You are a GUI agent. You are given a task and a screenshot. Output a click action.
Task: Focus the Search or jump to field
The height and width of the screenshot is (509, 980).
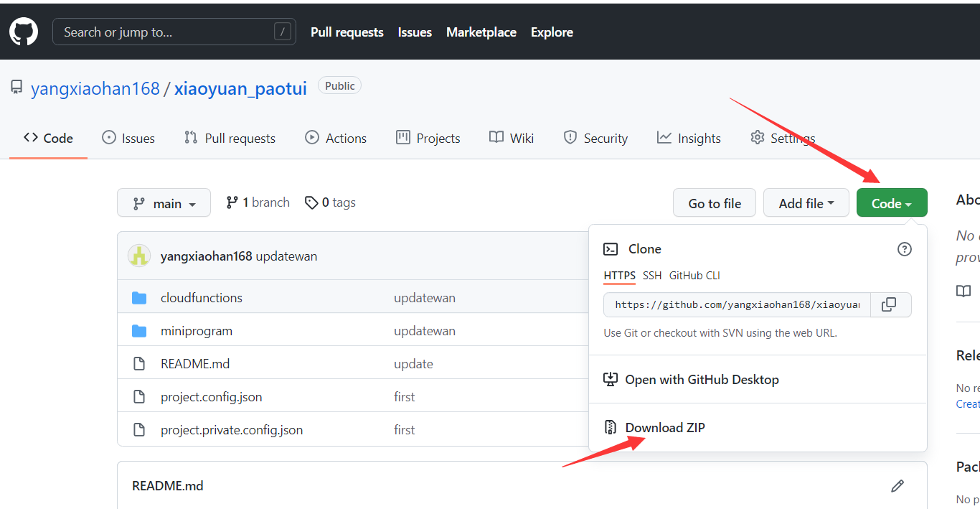pyautogui.click(x=174, y=32)
